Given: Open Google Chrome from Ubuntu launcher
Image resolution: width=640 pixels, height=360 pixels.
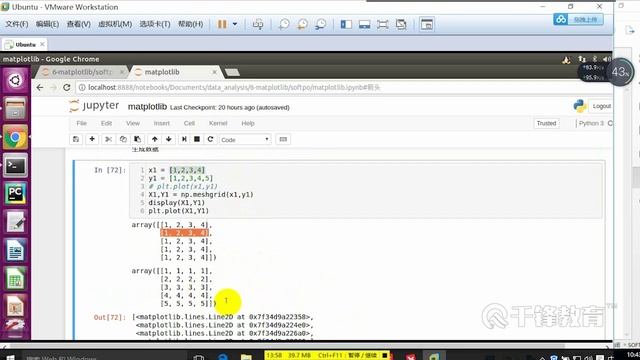Looking at the screenshot, I should click(16, 137).
